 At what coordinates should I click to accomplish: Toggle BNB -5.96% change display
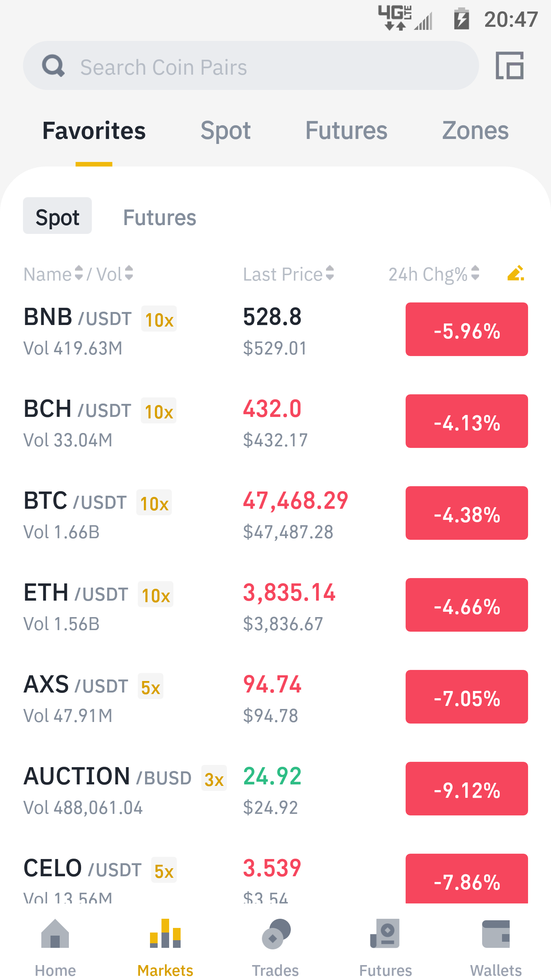(x=467, y=329)
